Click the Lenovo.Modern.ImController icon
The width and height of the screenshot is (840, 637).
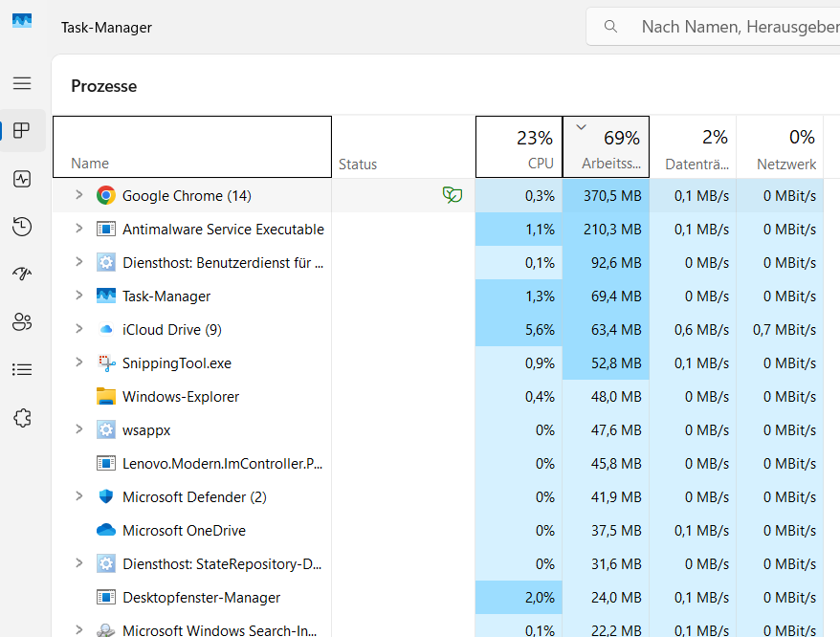[106, 463]
